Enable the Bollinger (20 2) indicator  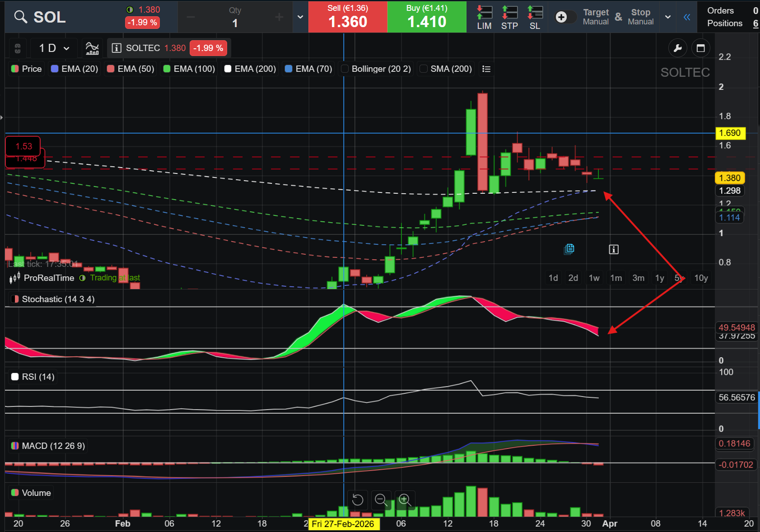376,69
